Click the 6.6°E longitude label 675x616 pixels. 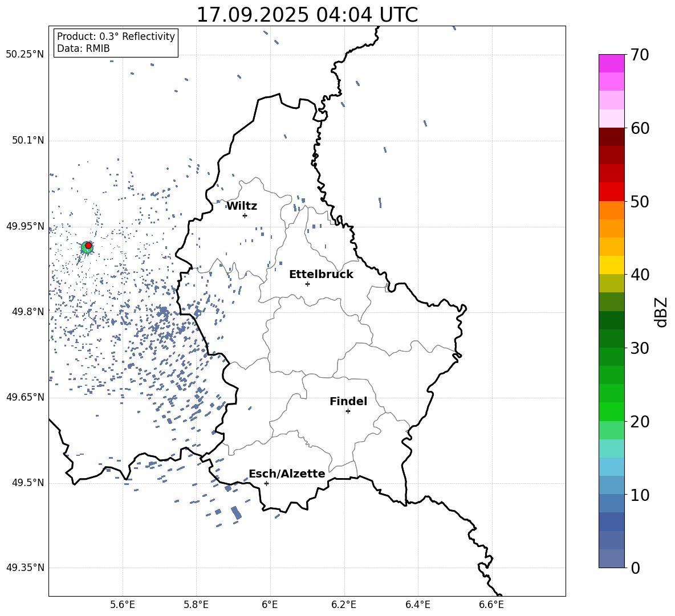[x=491, y=605]
